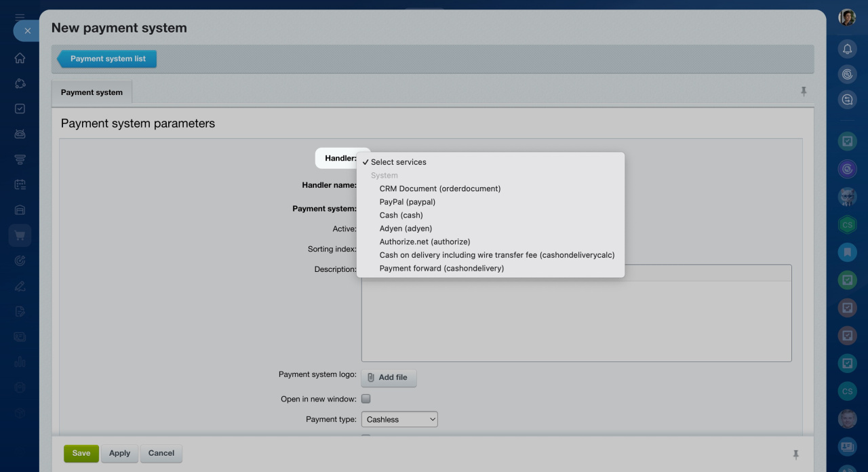Viewport: 868px width, 472px height.
Task: Select CRM Document (orderdocument) option
Action: pos(439,189)
